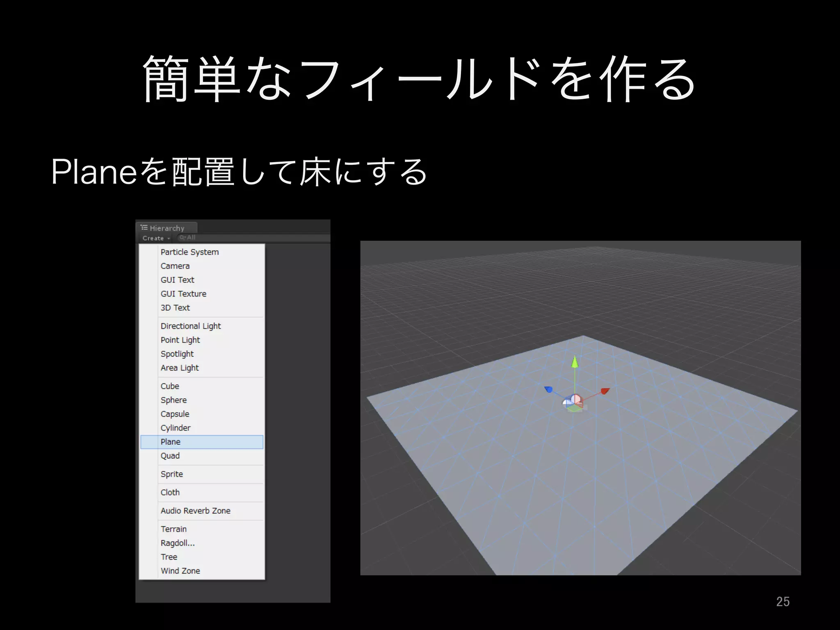The height and width of the screenshot is (630, 840).
Task: Create a Quad object
Action: click(x=202, y=456)
